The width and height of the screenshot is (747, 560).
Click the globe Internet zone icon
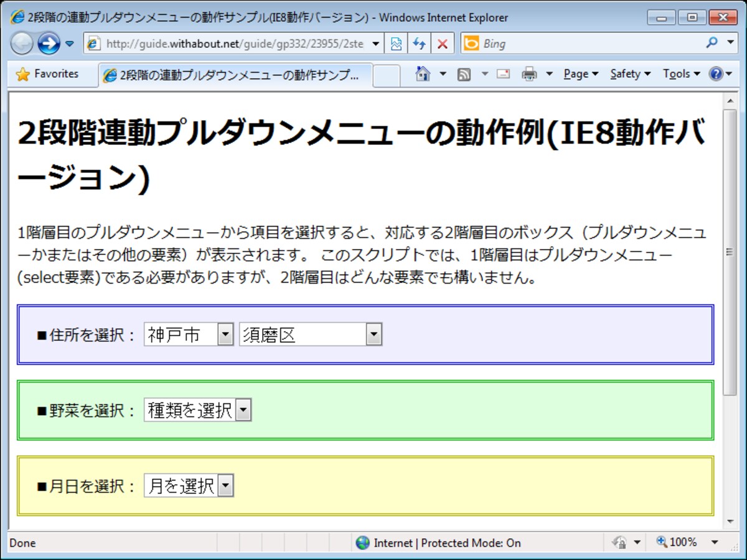[x=362, y=543]
